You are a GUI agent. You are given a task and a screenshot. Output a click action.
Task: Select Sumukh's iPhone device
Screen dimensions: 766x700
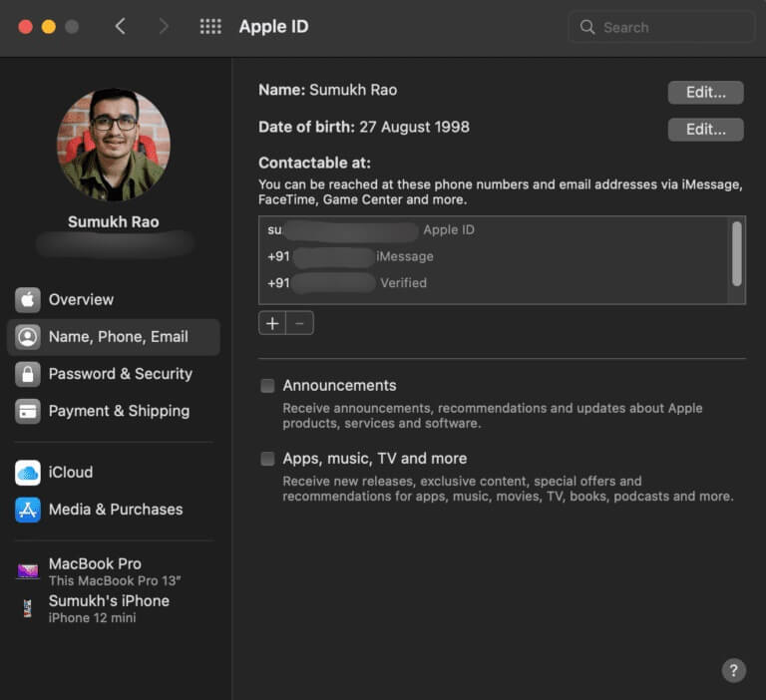pos(114,608)
